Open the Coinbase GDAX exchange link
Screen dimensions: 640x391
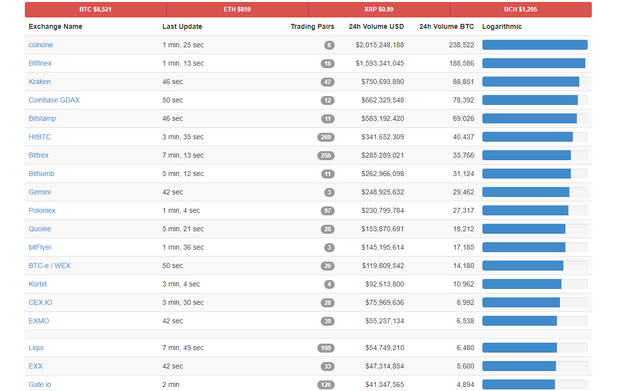[x=54, y=100]
